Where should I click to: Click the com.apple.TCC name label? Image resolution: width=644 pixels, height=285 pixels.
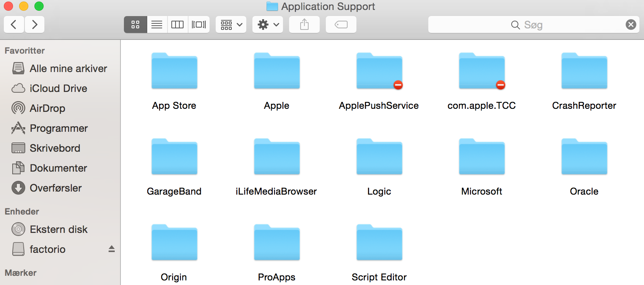tap(481, 106)
